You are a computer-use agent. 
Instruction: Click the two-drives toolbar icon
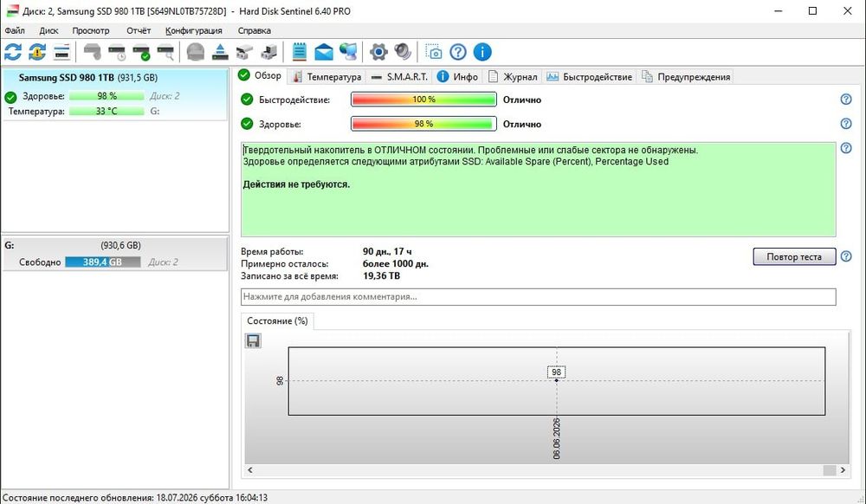pyautogui.click(x=244, y=53)
